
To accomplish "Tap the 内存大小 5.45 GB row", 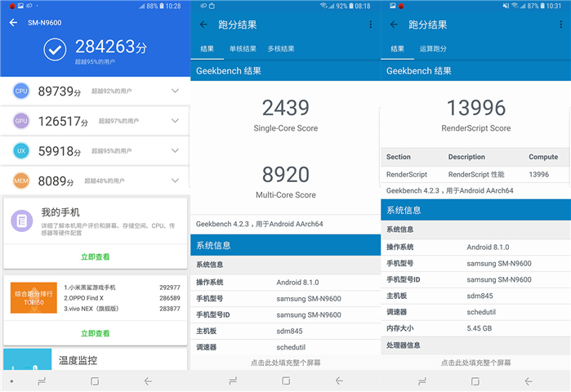I will 475,328.
